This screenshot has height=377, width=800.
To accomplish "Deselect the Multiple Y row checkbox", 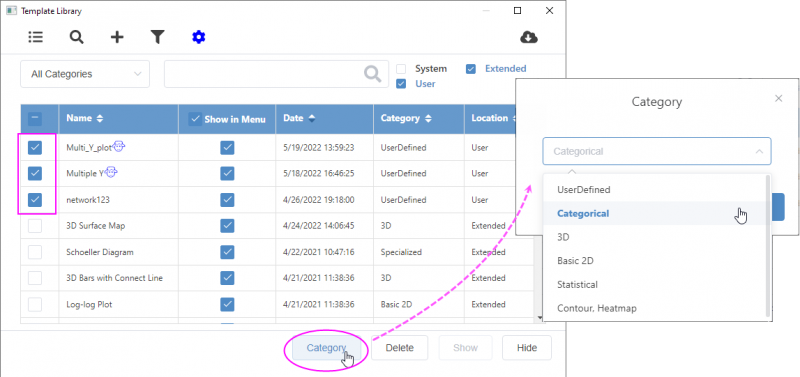I will (35, 174).
